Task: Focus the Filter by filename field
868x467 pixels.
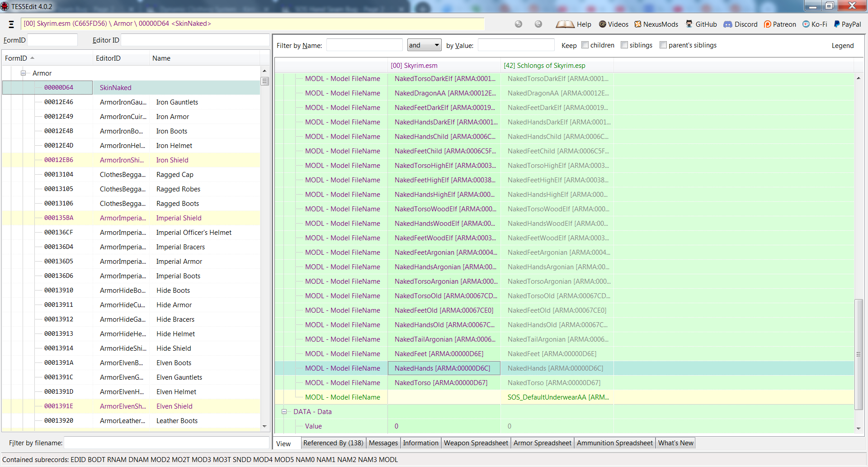Action: click(x=166, y=443)
